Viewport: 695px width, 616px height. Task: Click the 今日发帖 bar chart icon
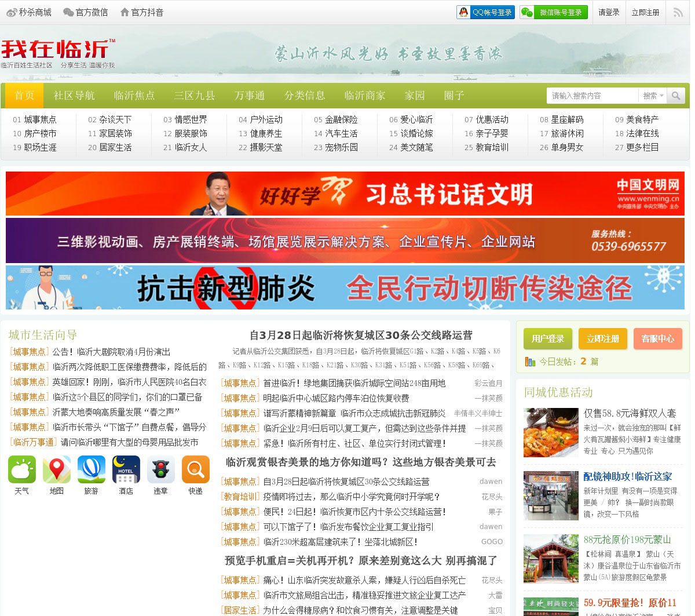pyautogui.click(x=530, y=362)
